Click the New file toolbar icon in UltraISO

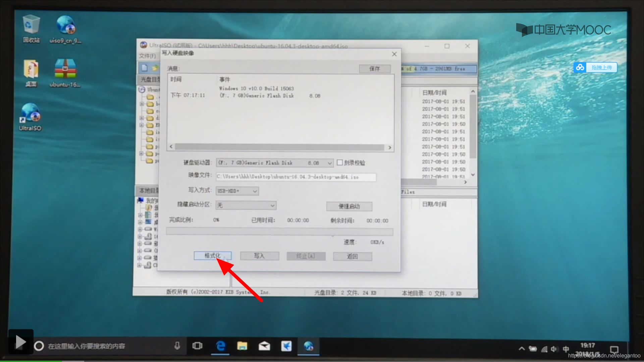tap(144, 68)
